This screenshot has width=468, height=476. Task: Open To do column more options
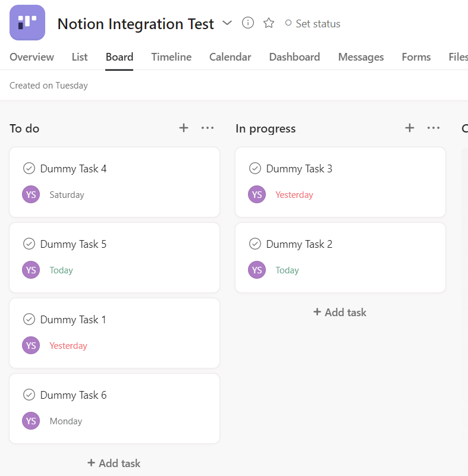[x=208, y=128]
